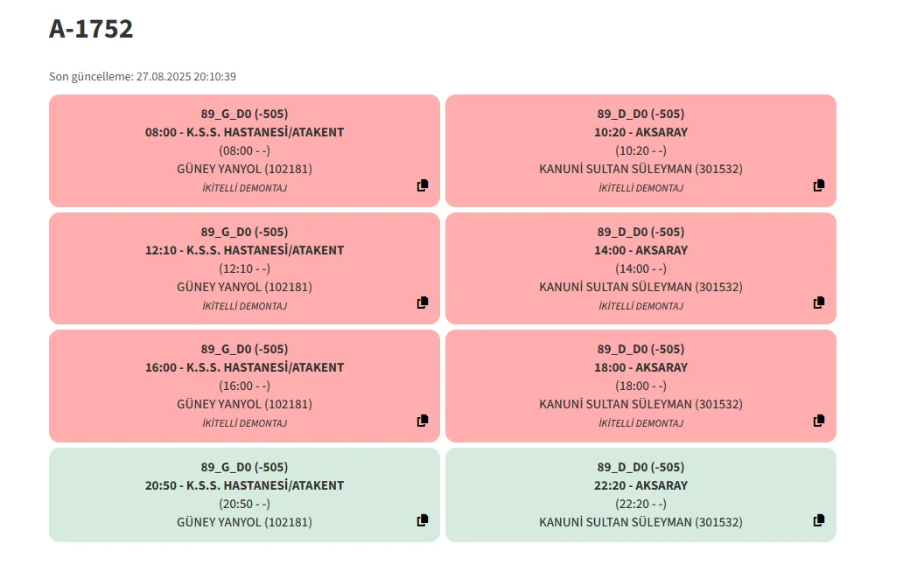The height and width of the screenshot is (571, 924).
Task: Copy the 10:20 Aksaray trip details
Action: (819, 185)
